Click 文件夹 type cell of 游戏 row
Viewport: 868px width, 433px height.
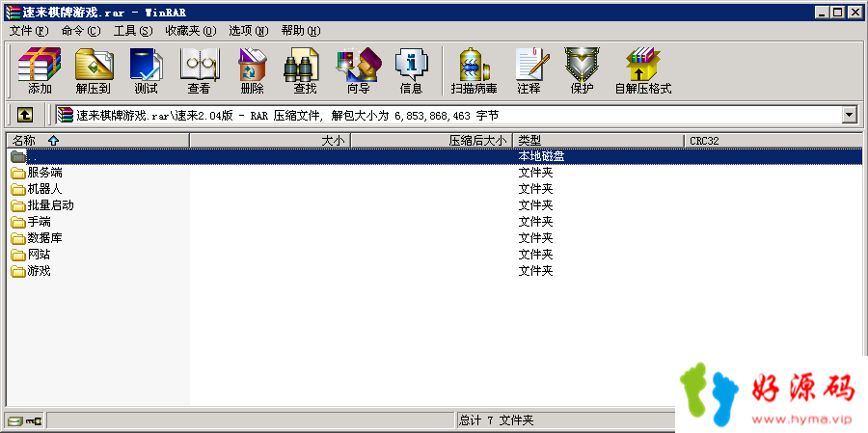pos(536,271)
